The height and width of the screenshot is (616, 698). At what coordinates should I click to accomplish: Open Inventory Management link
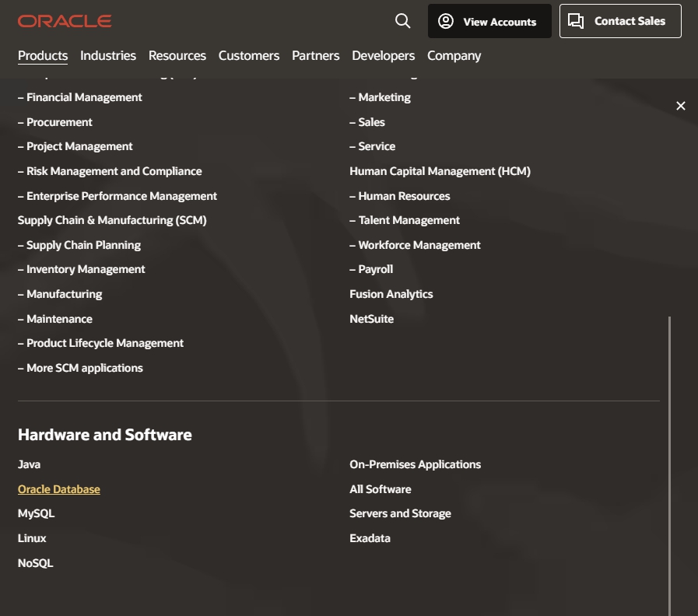click(82, 269)
